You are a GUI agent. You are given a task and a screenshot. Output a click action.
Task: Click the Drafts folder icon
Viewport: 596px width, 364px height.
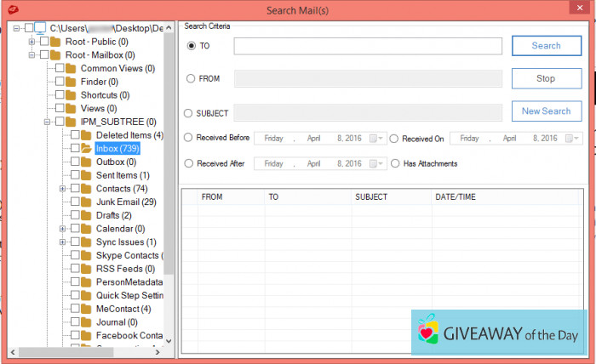pos(86,215)
